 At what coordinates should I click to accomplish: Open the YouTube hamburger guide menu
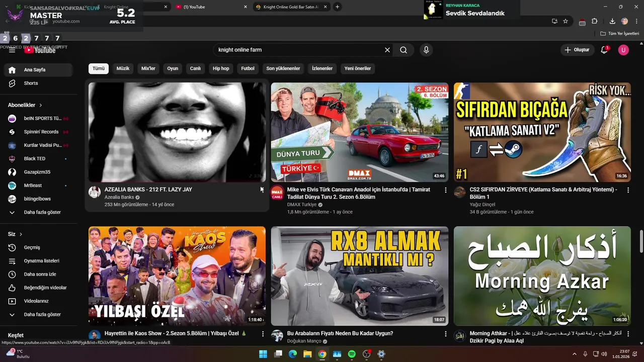coord(12,50)
